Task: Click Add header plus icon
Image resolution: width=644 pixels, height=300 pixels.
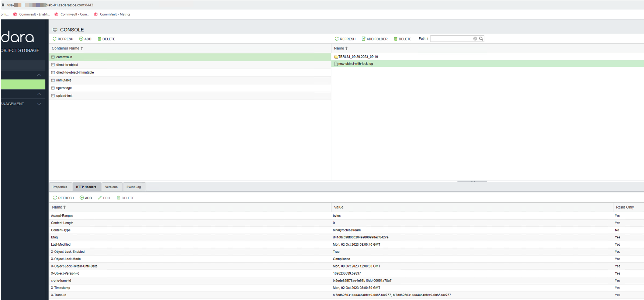Action: tap(82, 198)
